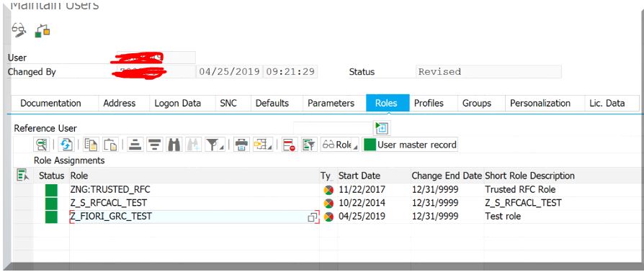644x272 pixels.
Task: Click the reference user value help icon
Action: [382, 128]
